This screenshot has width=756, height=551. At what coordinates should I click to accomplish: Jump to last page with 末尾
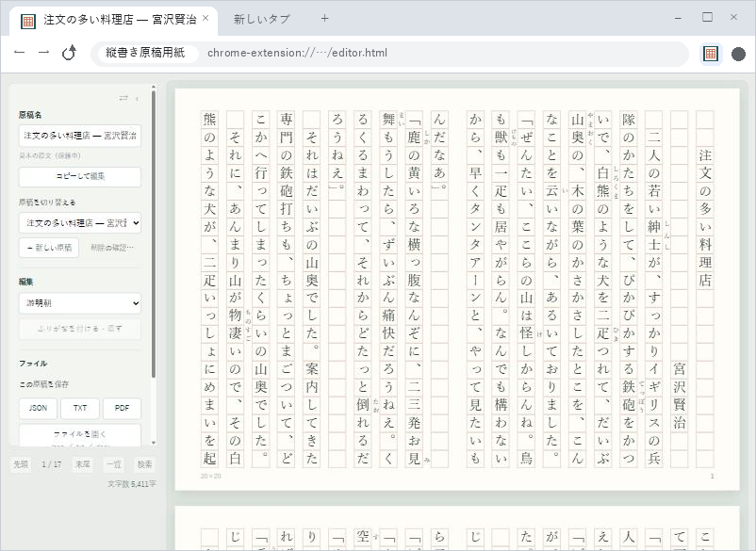pyautogui.click(x=82, y=464)
